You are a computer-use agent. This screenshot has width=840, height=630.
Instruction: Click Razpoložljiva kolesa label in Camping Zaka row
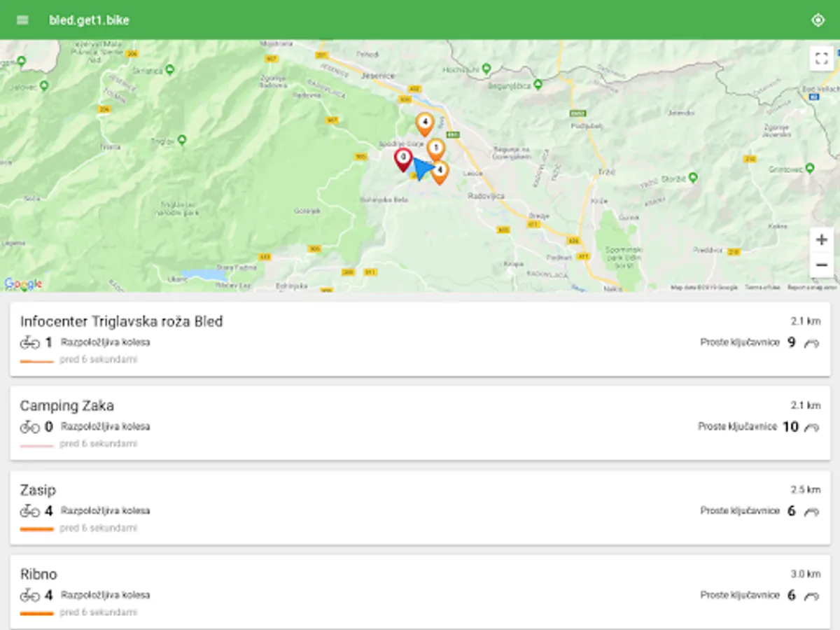point(105,426)
